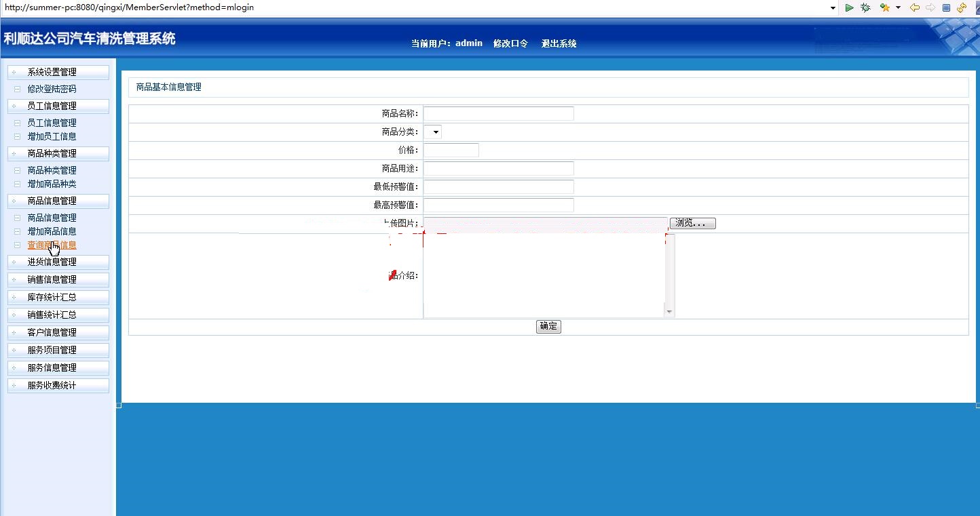Open the bookmark dropdown arrow beside the star

(898, 7)
